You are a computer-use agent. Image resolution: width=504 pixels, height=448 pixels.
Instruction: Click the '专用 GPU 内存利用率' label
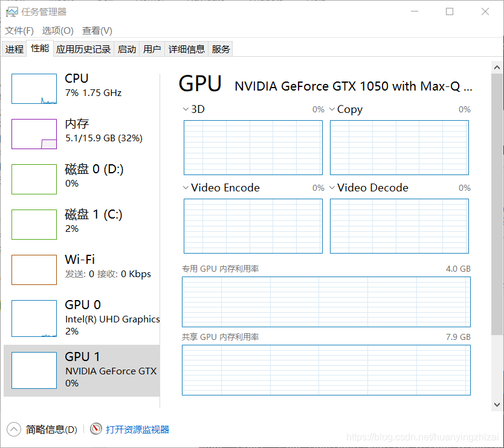coord(221,269)
